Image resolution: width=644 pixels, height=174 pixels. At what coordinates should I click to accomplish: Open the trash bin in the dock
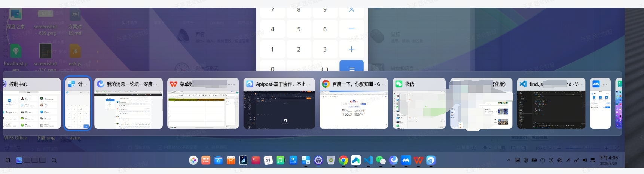click(331, 160)
